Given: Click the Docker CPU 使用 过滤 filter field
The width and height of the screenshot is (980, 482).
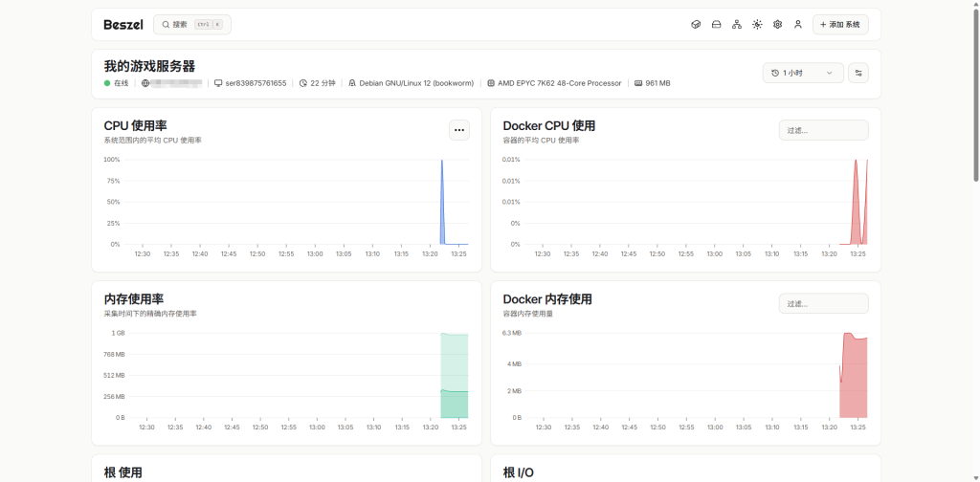Looking at the screenshot, I should click(823, 130).
